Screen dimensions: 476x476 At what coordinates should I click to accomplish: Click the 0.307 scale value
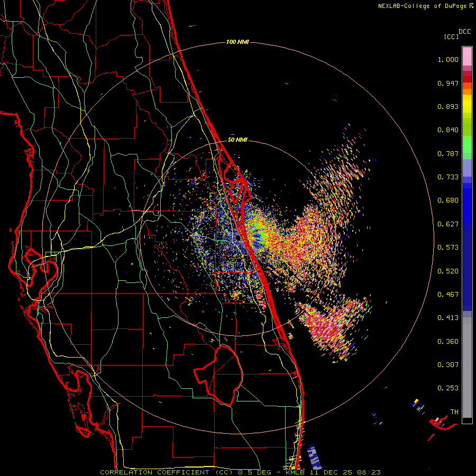(x=448, y=365)
